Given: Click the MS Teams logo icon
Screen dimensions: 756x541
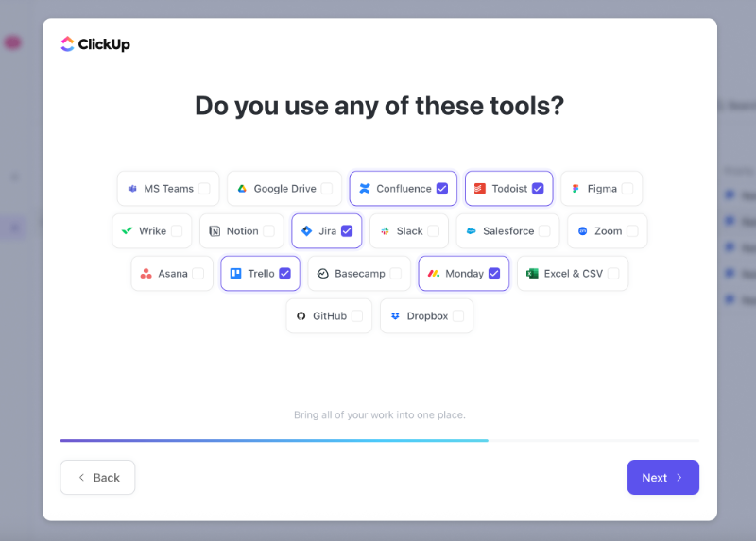Looking at the screenshot, I should 132,189.
